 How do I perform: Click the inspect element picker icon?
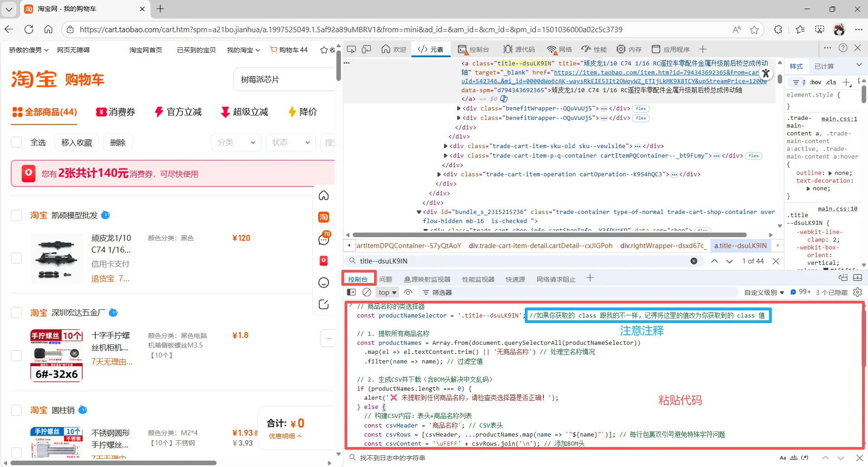point(351,49)
